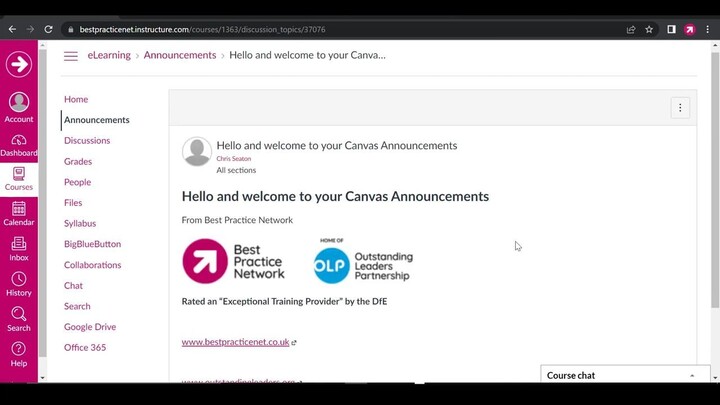Click the bold announcement heading
Viewport: 720px width, 405px height.
coord(335,197)
